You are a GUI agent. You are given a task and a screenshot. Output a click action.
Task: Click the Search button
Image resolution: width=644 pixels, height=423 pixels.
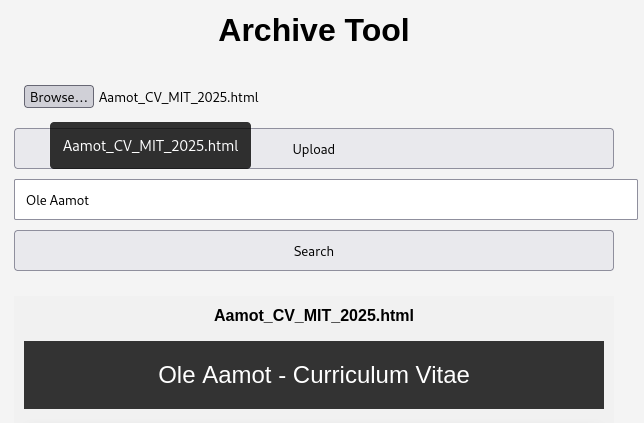coord(313,251)
